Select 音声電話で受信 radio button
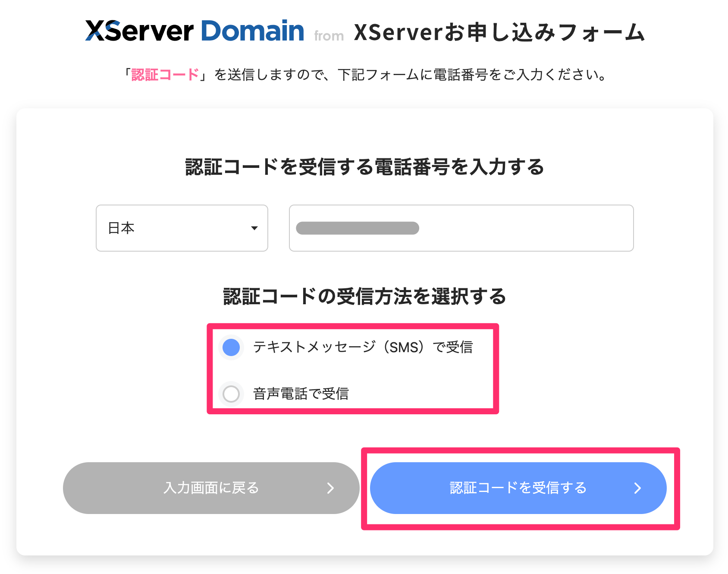Image resolution: width=728 pixels, height=574 pixels. point(231,394)
